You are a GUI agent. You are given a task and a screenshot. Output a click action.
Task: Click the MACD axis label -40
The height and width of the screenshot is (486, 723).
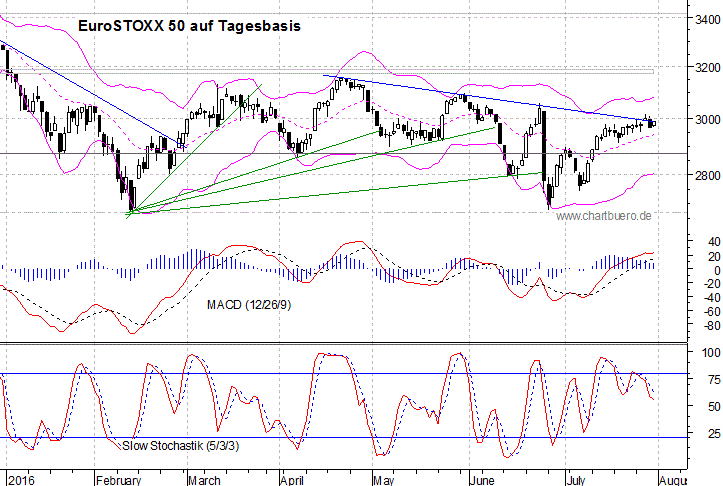(712, 298)
